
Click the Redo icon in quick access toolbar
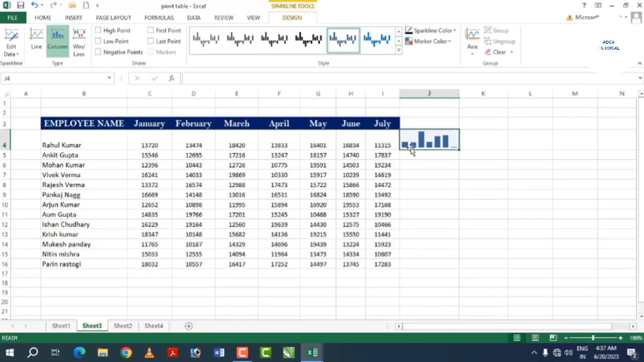point(53,6)
